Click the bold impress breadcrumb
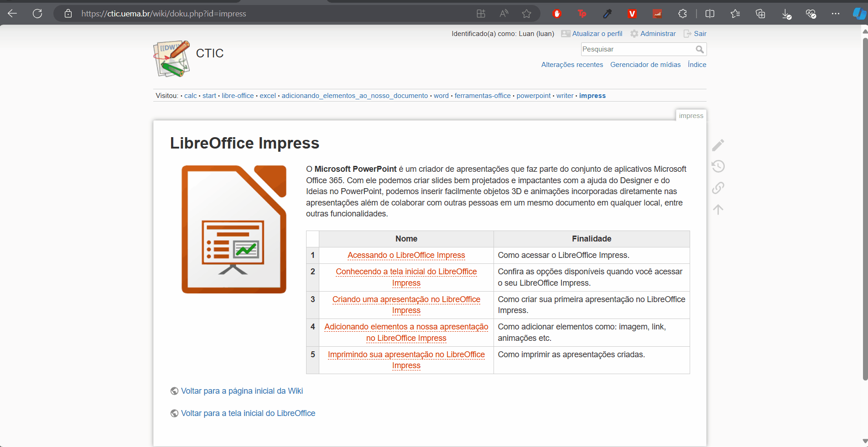This screenshot has width=868, height=447. pyautogui.click(x=593, y=96)
